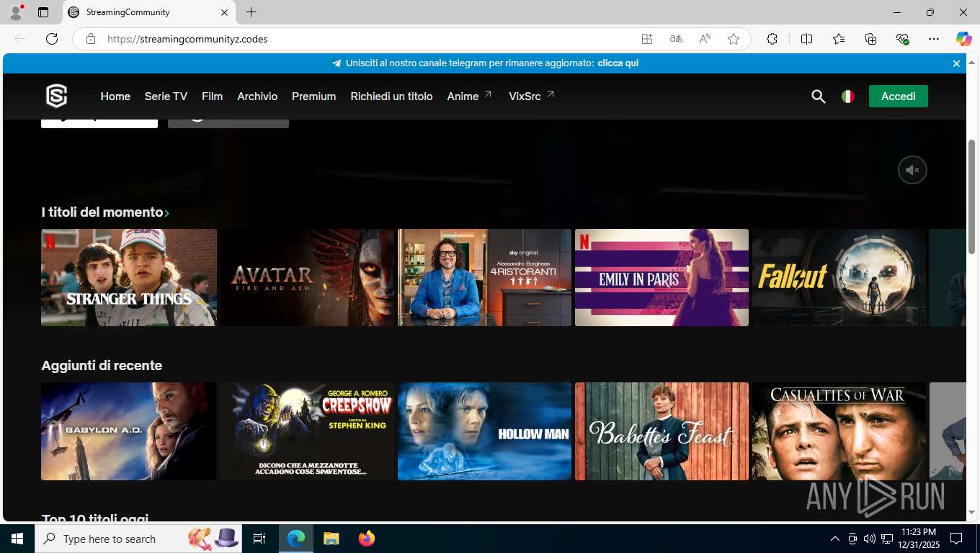
Task: Open the Archivio menu item
Action: [257, 96]
